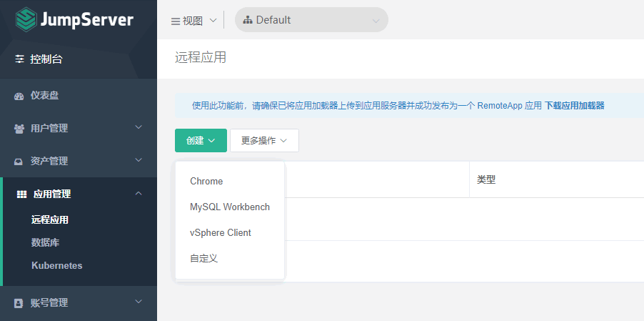This screenshot has width=644, height=321.
Task: Click the 下载应用加载器 download link
Action: coord(575,106)
